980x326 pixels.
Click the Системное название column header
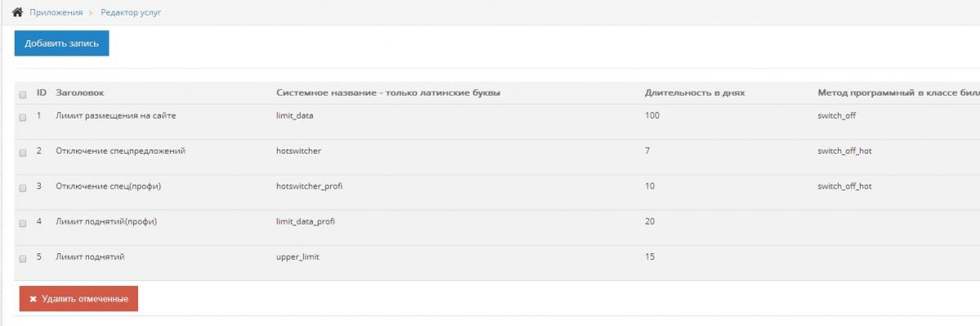(388, 93)
